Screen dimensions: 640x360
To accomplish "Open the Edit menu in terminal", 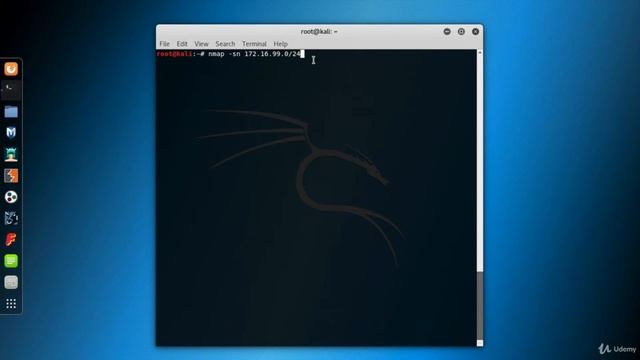I will pos(182,44).
